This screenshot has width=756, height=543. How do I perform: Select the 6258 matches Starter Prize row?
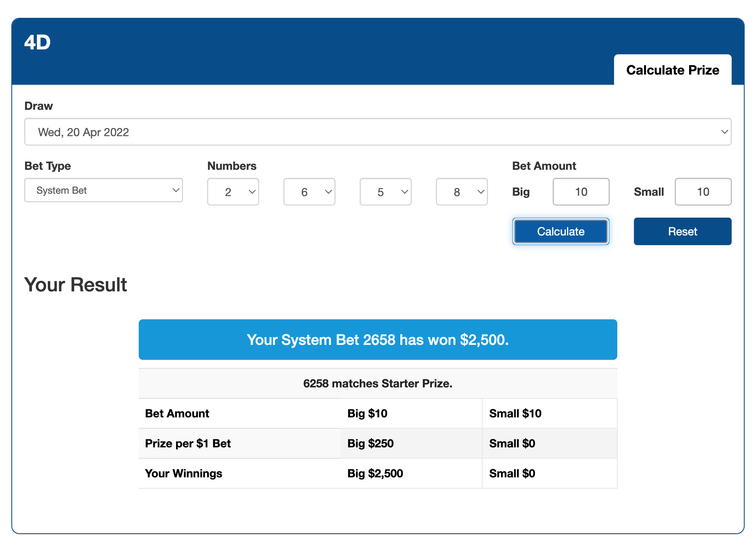point(378,383)
